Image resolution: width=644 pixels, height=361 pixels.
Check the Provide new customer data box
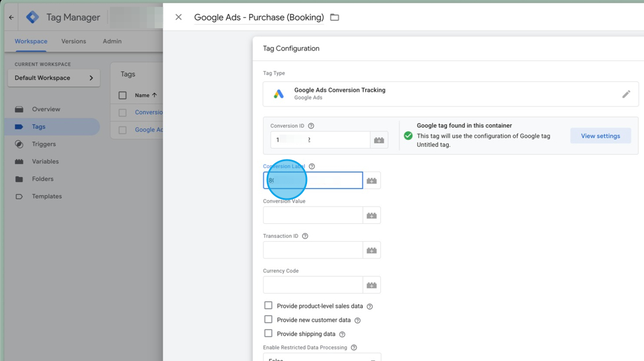point(269,320)
